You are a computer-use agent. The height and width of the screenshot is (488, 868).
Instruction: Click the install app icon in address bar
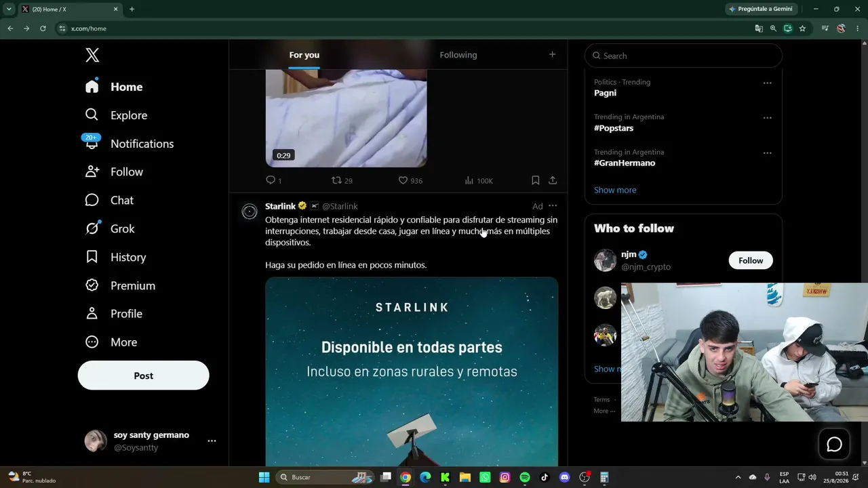[787, 28]
